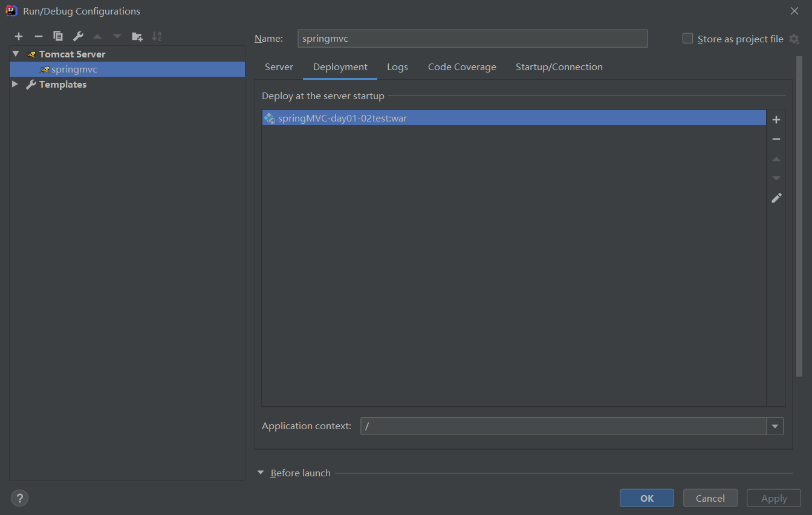Click the Application context text field
812x515 pixels.
pyautogui.click(x=564, y=426)
